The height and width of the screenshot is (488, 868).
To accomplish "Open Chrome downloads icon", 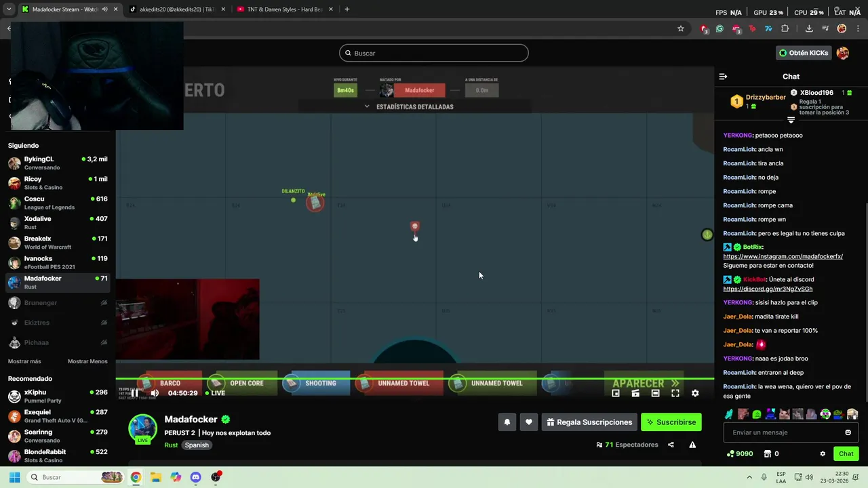I will coord(809,28).
